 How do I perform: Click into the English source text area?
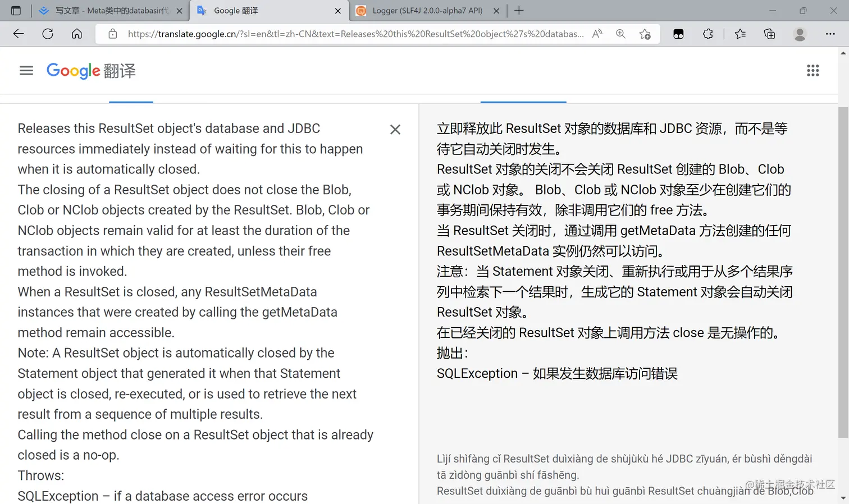[197, 312]
